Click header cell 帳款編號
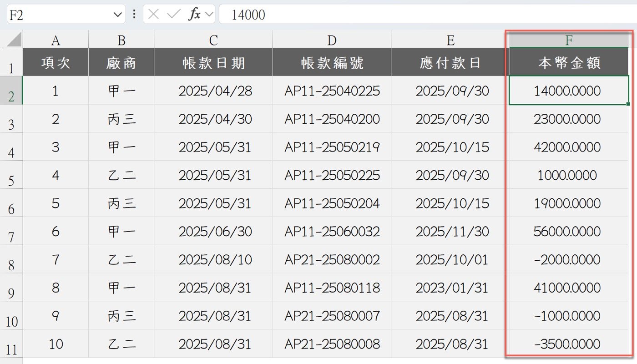This screenshot has width=637, height=364. pos(332,62)
